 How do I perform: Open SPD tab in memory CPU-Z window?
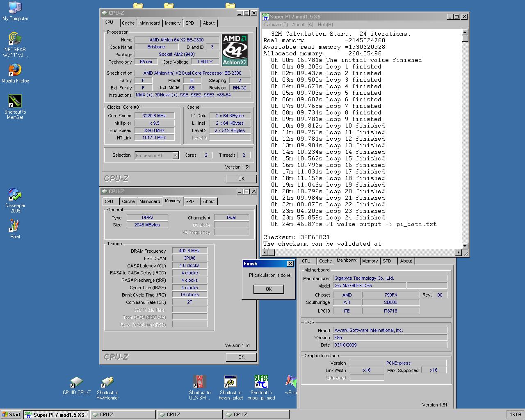point(189,201)
